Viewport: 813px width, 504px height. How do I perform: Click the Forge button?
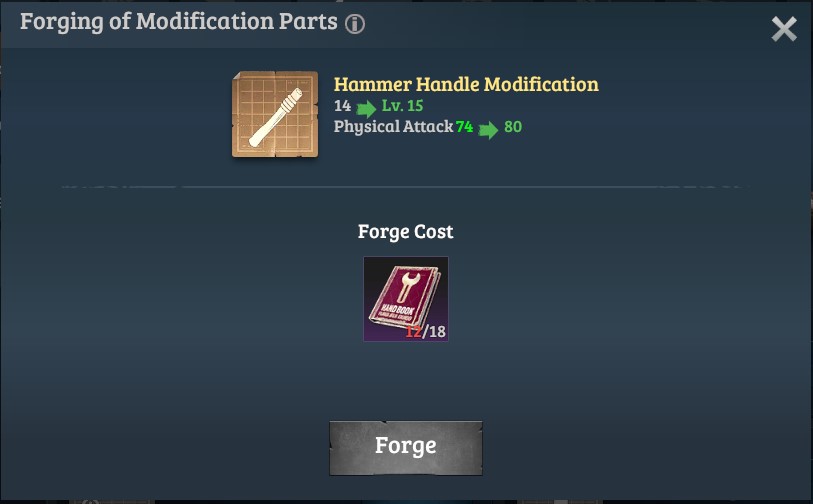tap(406, 448)
